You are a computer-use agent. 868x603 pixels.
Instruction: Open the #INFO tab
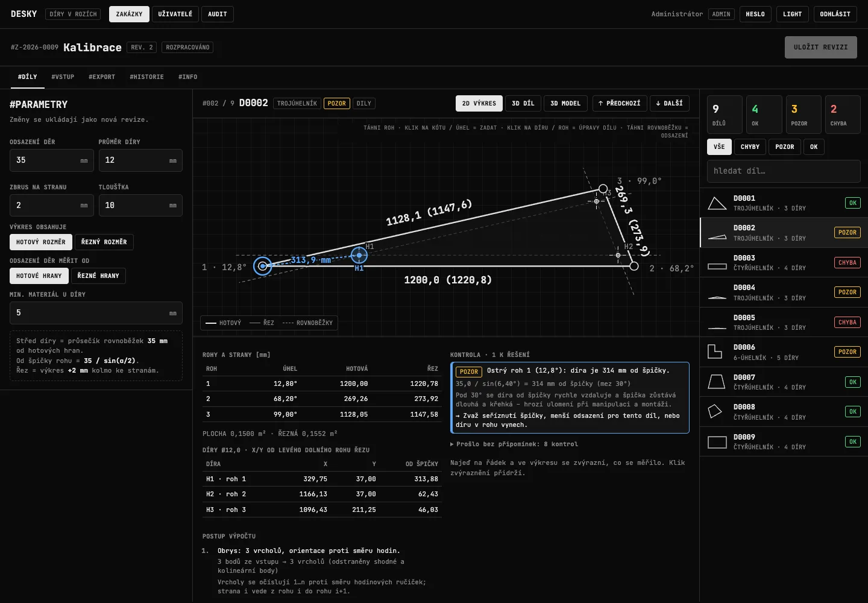(187, 77)
